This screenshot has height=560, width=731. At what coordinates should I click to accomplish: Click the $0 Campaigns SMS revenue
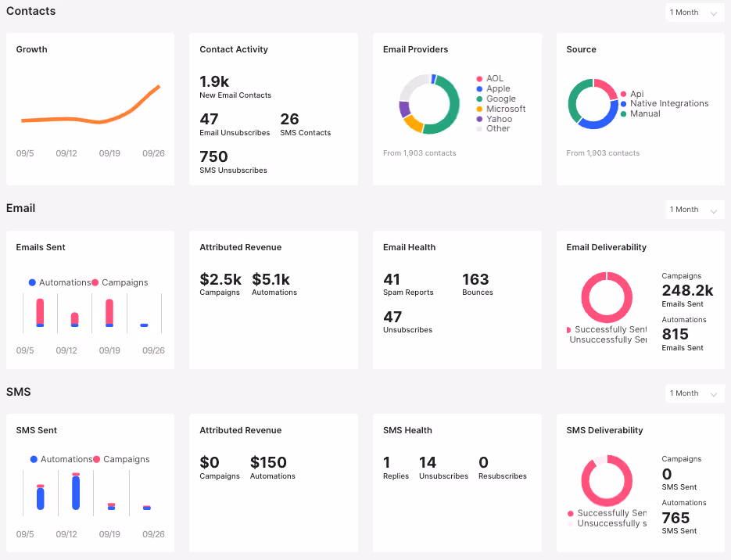[210, 462]
